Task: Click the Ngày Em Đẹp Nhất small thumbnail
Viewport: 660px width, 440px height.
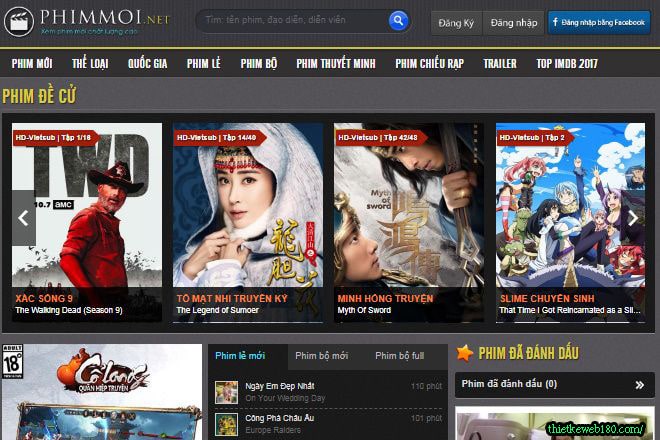Action: (226, 392)
